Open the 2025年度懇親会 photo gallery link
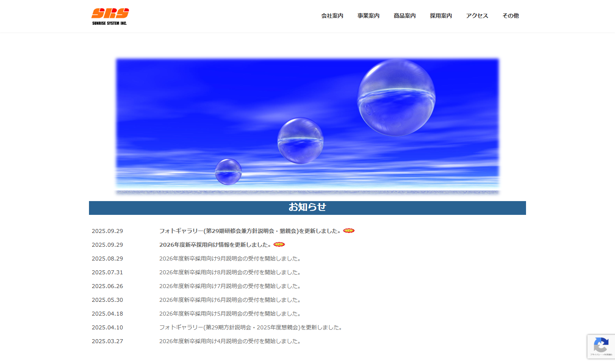615x364 pixels. point(251,327)
